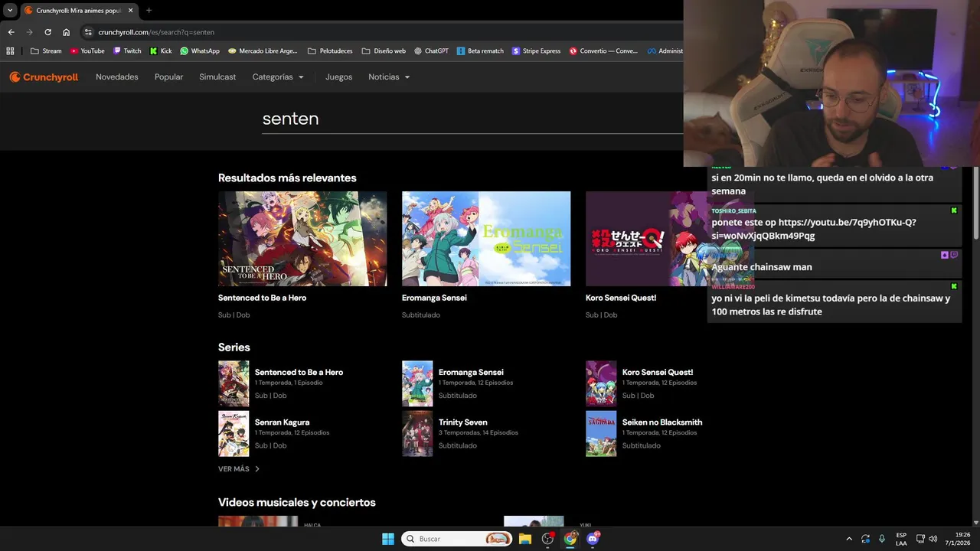Click Sentenced to Be a Hero title under the banner
The image size is (980, 551).
262,298
